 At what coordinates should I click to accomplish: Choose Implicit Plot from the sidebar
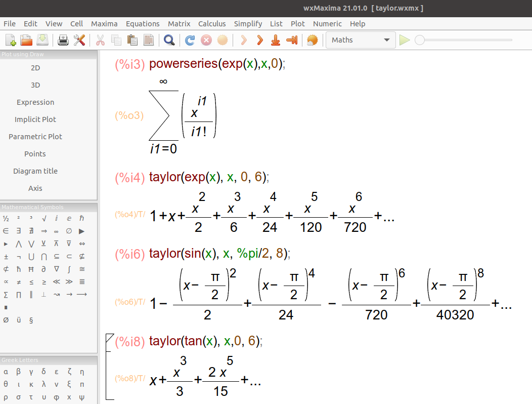(x=35, y=119)
